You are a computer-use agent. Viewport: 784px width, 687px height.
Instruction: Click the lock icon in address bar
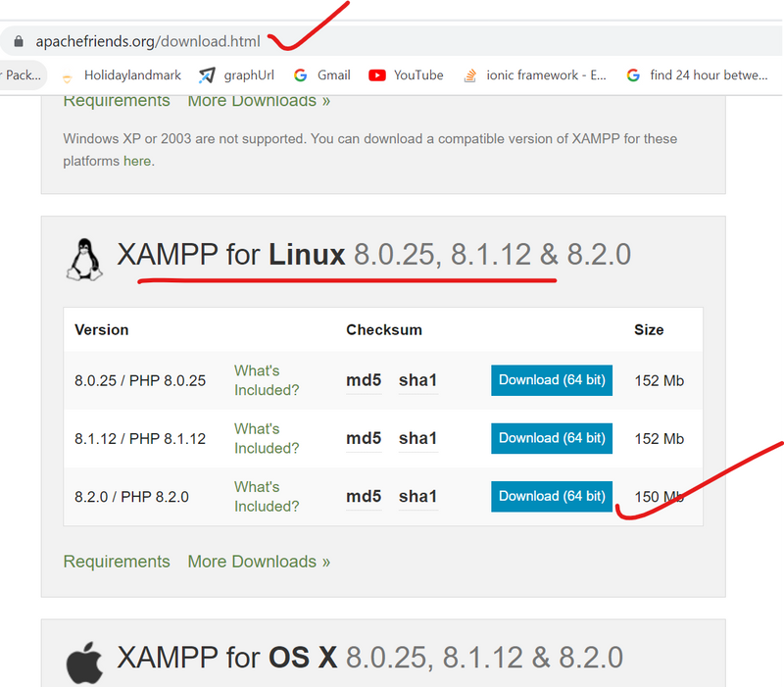point(18,42)
